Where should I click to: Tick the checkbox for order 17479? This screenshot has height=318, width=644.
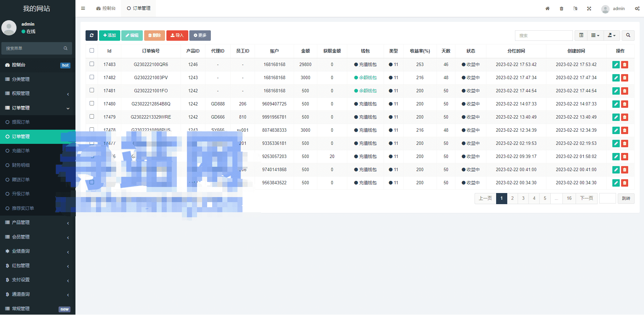click(92, 117)
